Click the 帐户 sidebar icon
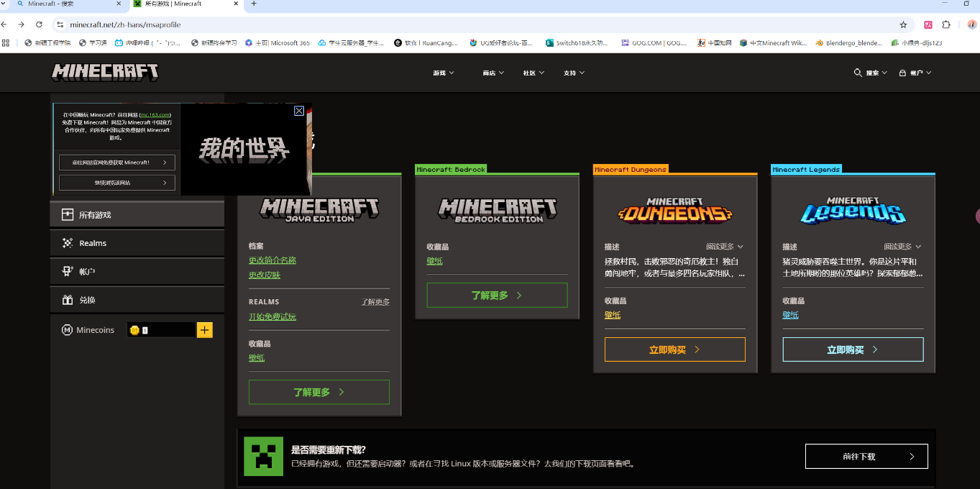980x489 pixels. click(68, 271)
